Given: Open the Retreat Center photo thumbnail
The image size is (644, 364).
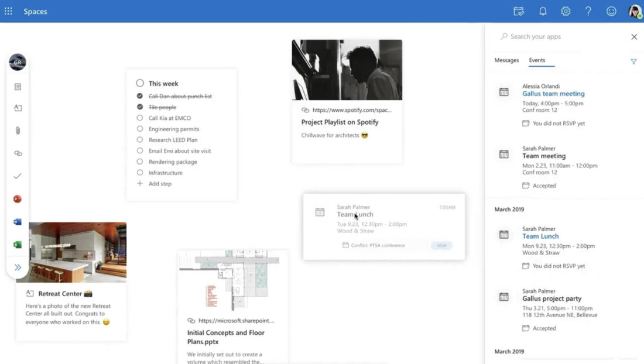Looking at the screenshot, I should [71, 252].
